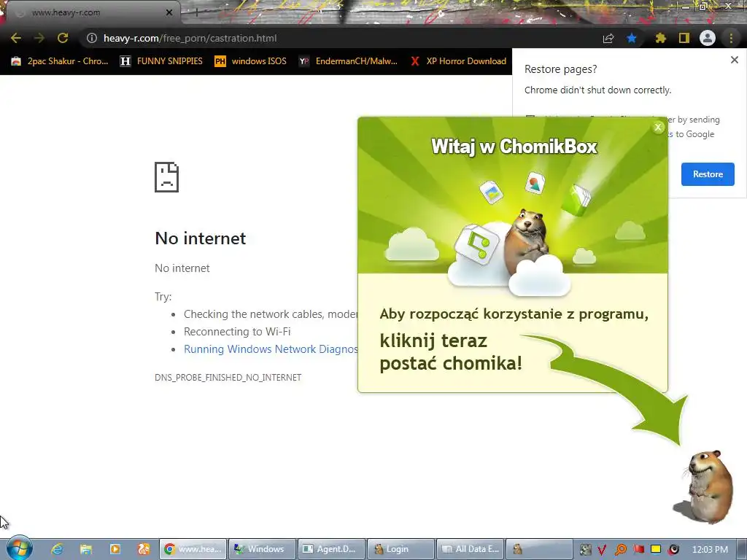Click the 'Reconnecting to Wi-Fi' suggestion text
The image size is (747, 560).
pyautogui.click(x=237, y=332)
